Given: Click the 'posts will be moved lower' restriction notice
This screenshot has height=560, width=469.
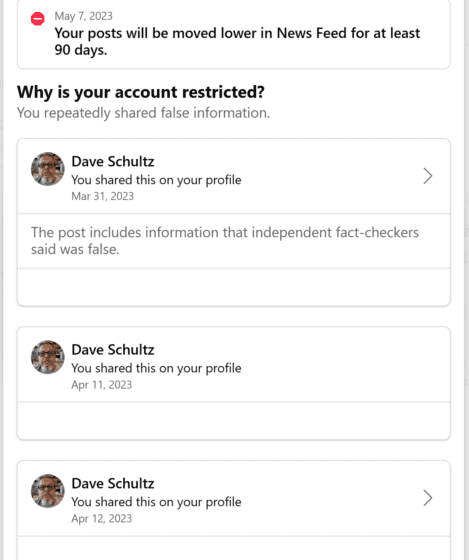Looking at the screenshot, I should pyautogui.click(x=237, y=41).
